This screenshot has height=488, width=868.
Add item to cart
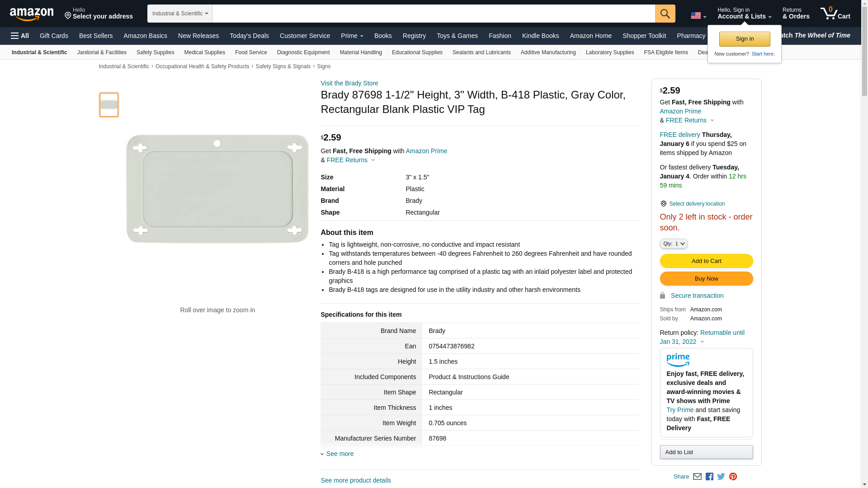tap(706, 261)
